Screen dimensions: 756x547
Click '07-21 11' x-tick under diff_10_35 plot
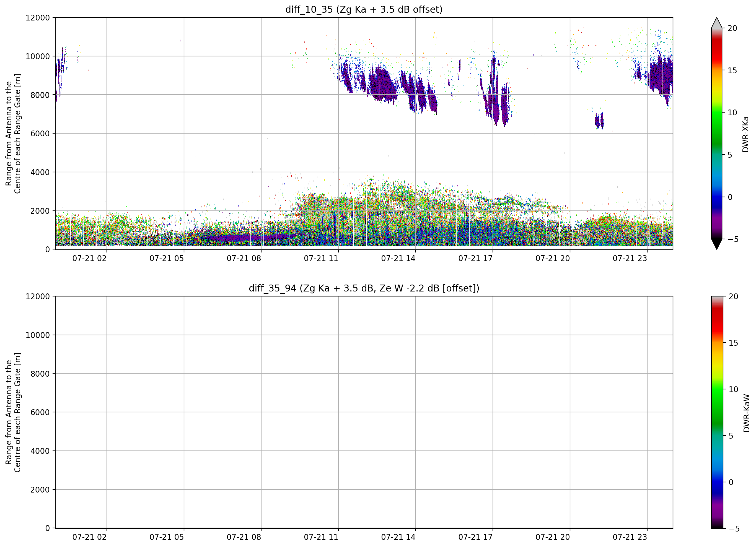point(321,259)
